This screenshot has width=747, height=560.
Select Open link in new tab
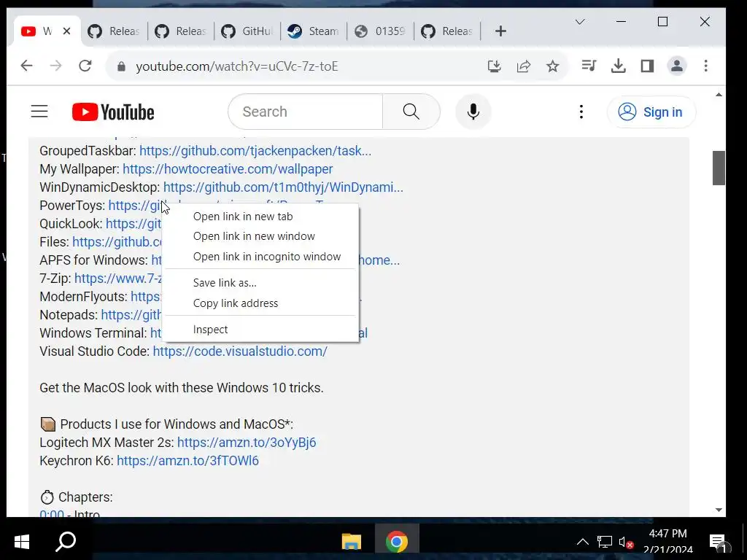pyautogui.click(x=260, y=216)
